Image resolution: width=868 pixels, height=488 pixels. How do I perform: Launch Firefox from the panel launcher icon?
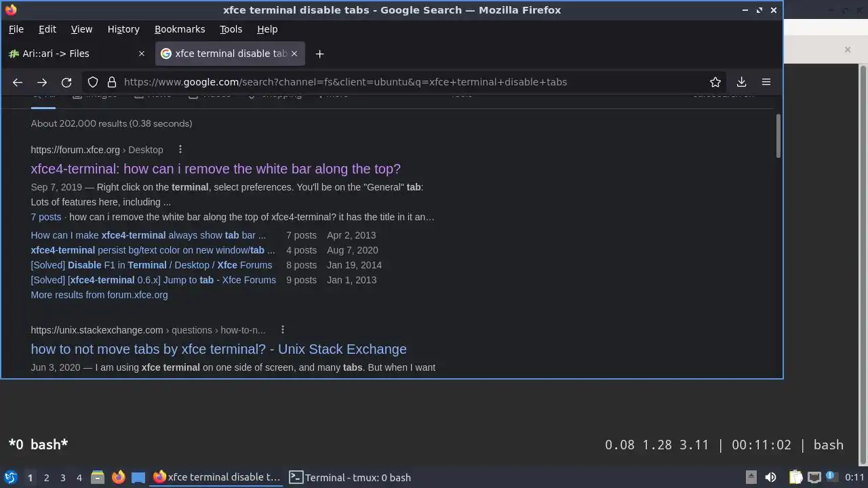pyautogui.click(x=118, y=477)
